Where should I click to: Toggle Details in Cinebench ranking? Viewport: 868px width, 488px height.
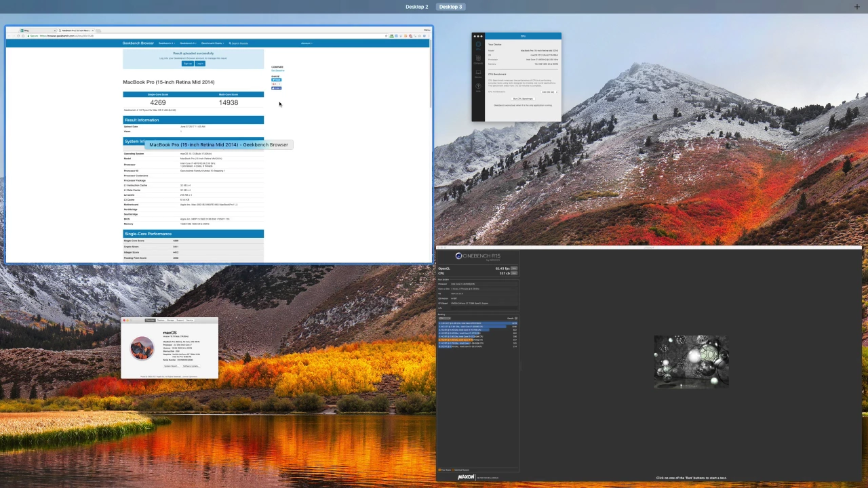point(516,319)
